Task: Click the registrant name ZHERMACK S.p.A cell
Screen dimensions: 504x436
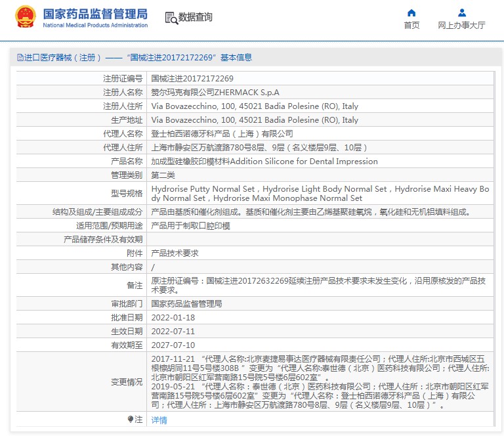Action: 215,93
